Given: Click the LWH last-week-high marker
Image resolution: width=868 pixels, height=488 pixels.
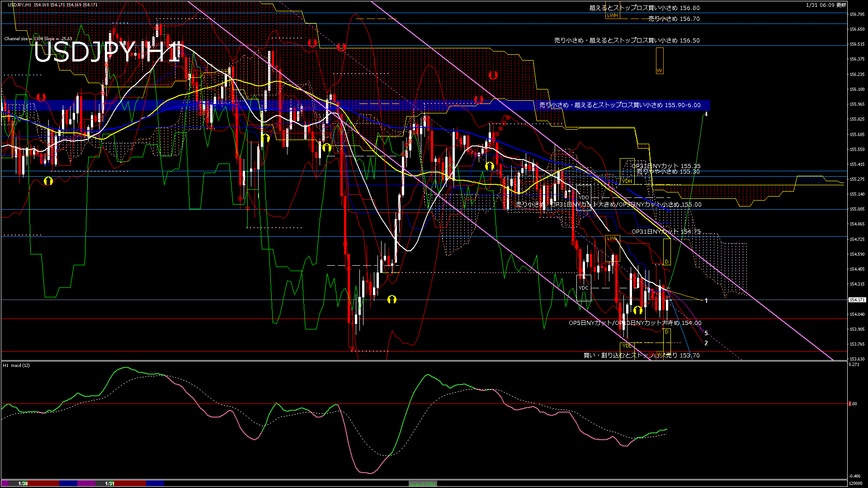Looking at the screenshot, I should tap(612, 15).
